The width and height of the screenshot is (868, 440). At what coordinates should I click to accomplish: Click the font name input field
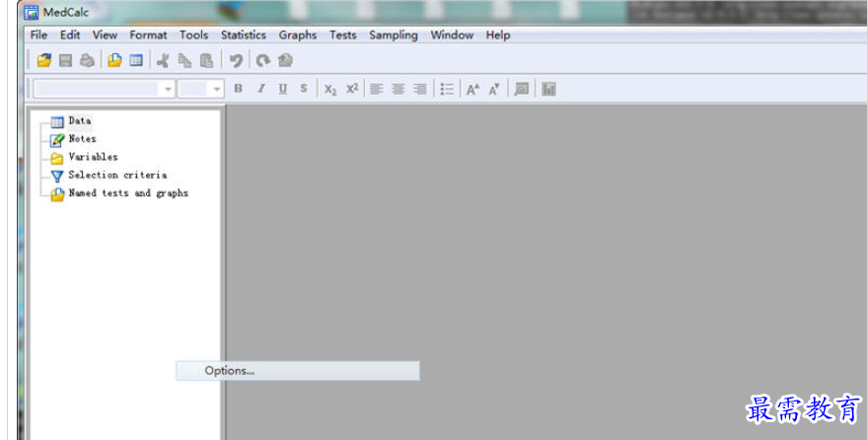98,89
